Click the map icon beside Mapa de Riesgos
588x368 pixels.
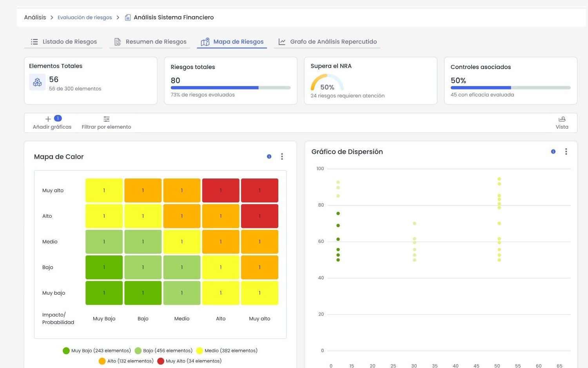[x=205, y=42]
